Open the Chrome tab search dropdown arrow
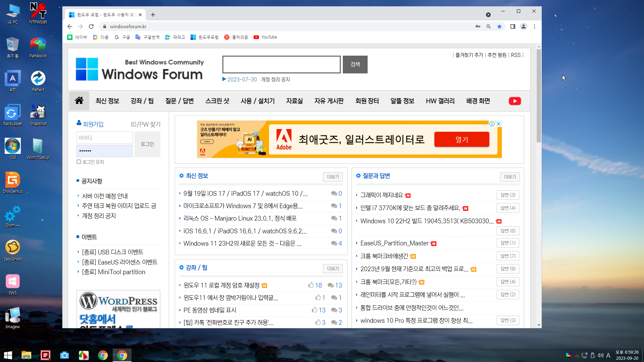 pos(488,15)
